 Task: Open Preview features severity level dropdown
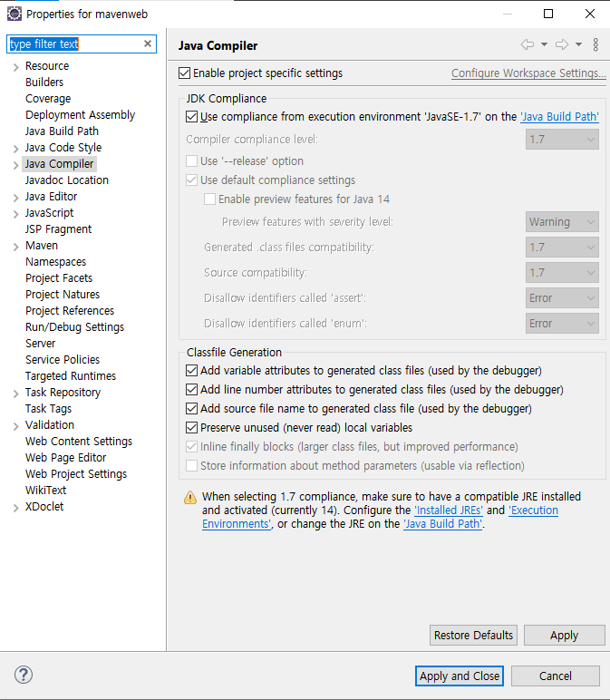(x=562, y=222)
